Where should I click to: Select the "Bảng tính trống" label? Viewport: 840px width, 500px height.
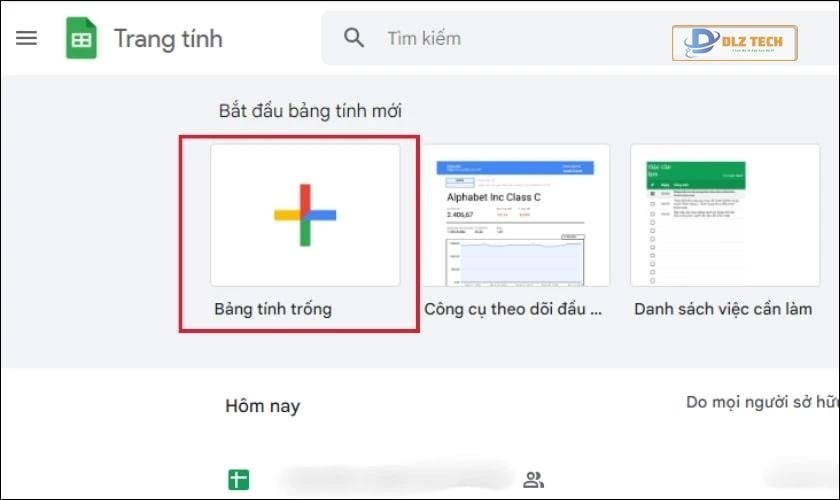coord(273,309)
